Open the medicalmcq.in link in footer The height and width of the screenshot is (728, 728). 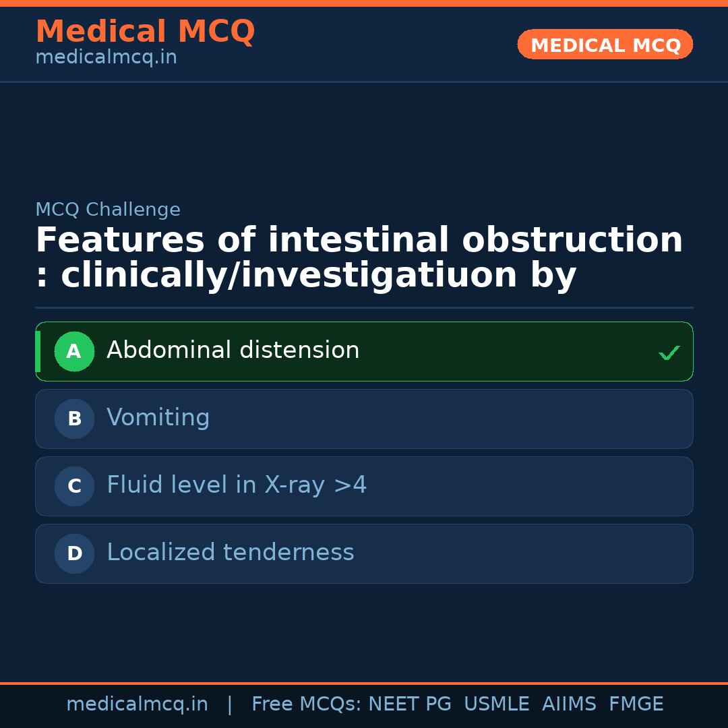137,704
